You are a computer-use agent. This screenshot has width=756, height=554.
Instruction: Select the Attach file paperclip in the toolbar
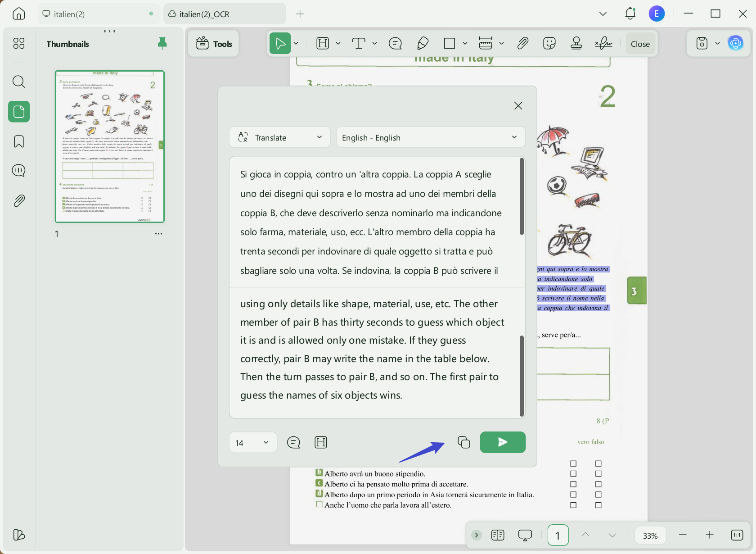pyautogui.click(x=522, y=44)
